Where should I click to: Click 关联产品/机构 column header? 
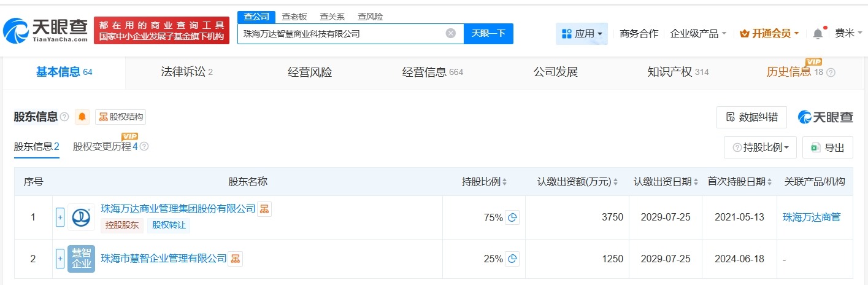click(x=815, y=182)
